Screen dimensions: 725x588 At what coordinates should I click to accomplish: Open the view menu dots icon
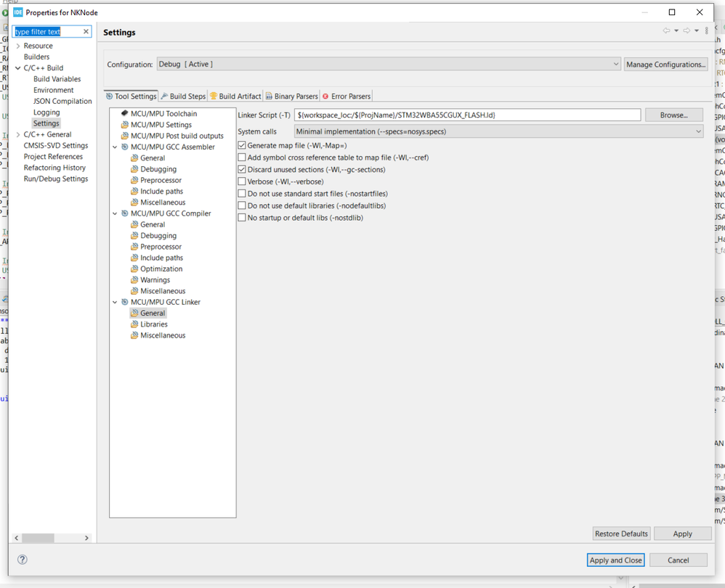[707, 30]
